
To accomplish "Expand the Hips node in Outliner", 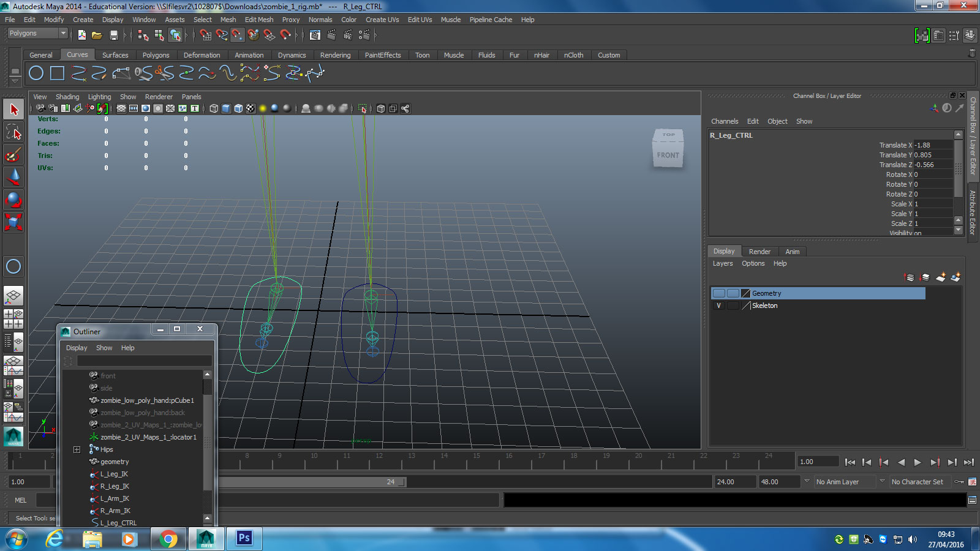I will [77, 449].
